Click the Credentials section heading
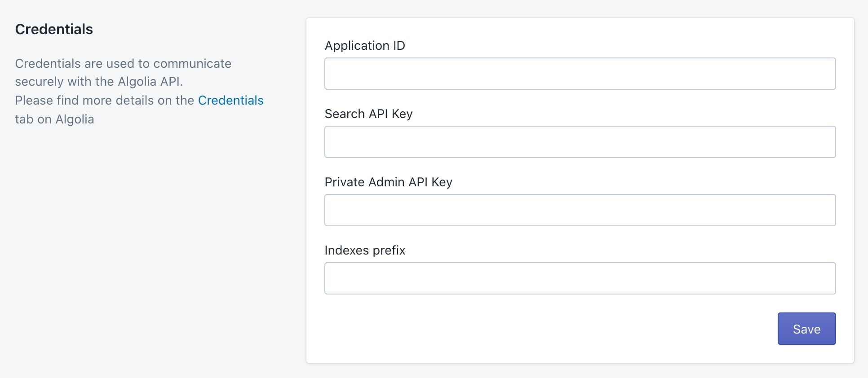The height and width of the screenshot is (378, 868). 54,29
